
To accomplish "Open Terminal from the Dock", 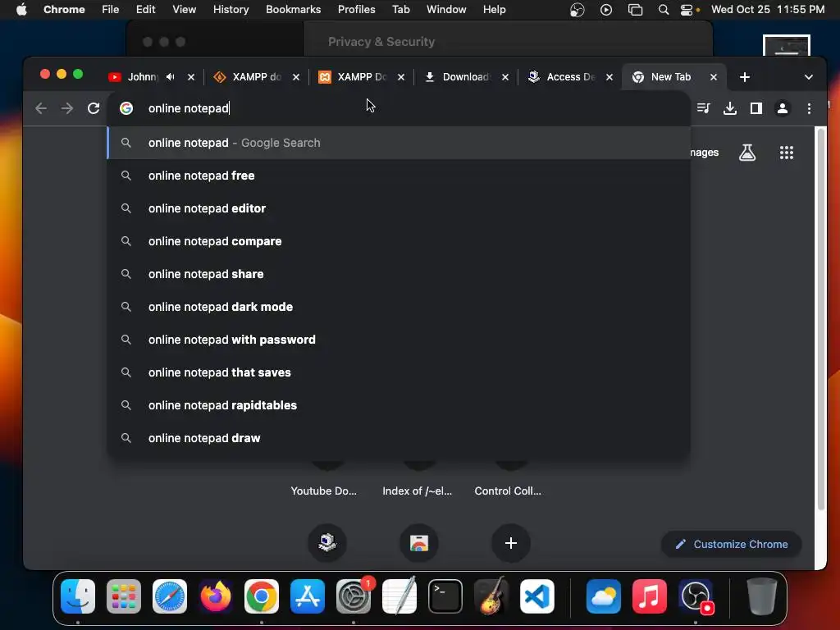I will pyautogui.click(x=445, y=596).
